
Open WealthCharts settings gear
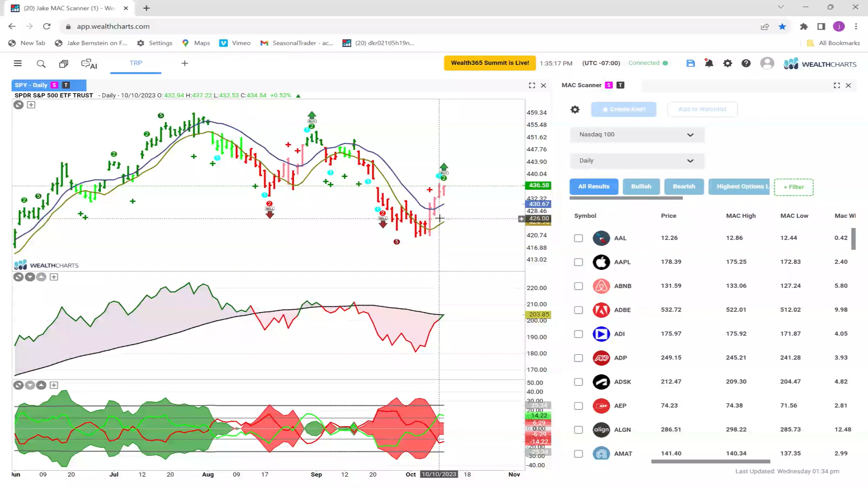pyautogui.click(x=727, y=64)
